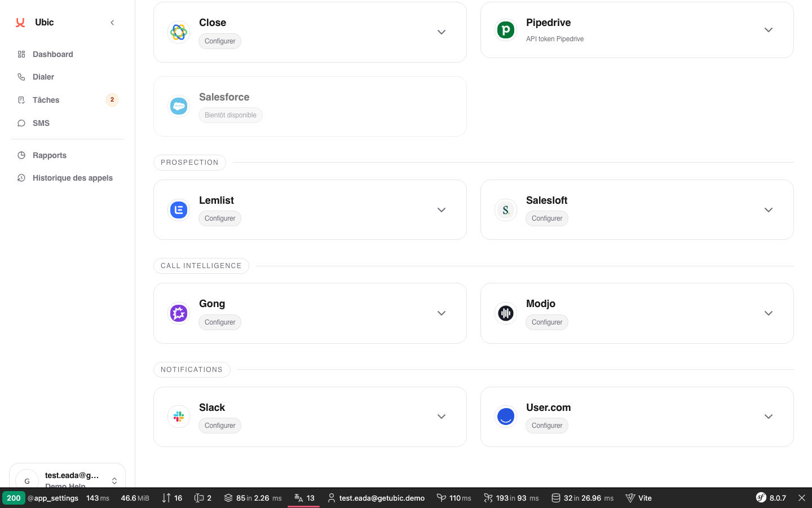This screenshot has width=812, height=508.
Task: Click the NOTIFICATIONS section label
Action: pyautogui.click(x=192, y=370)
